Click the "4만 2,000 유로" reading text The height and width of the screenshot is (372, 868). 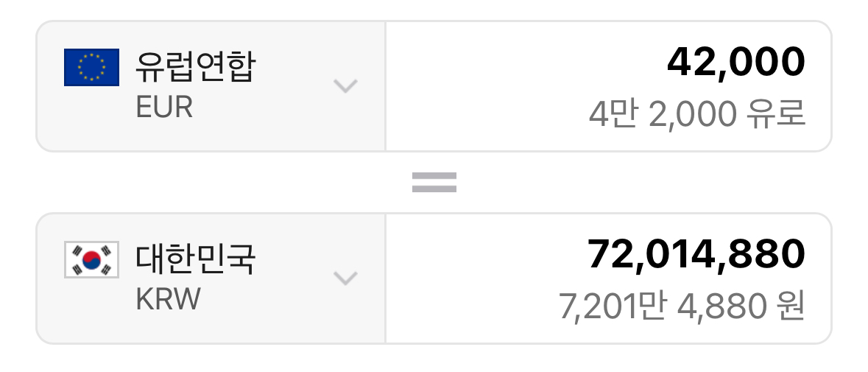point(696,114)
